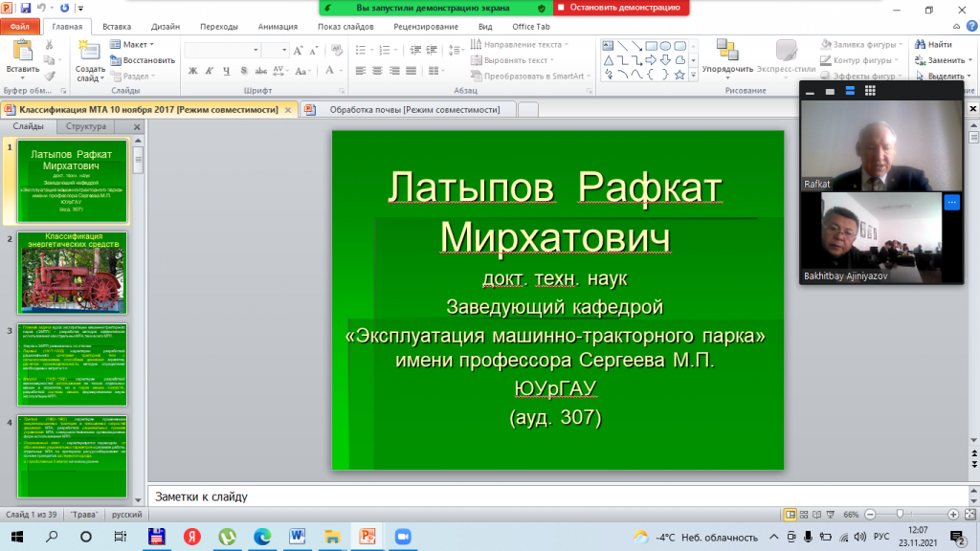
Task: Open the Файл menu
Action: coord(20,26)
